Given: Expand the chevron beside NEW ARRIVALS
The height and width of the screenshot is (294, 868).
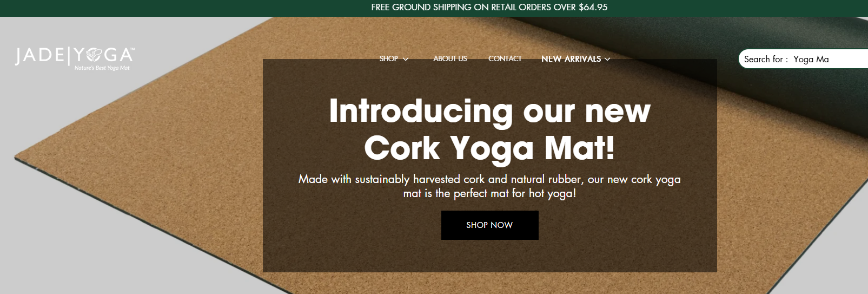Looking at the screenshot, I should pos(607,59).
